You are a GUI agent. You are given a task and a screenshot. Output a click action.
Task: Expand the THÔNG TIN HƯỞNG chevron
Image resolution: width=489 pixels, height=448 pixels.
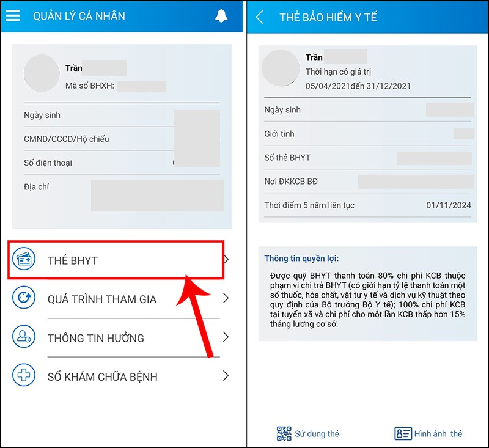(x=226, y=337)
